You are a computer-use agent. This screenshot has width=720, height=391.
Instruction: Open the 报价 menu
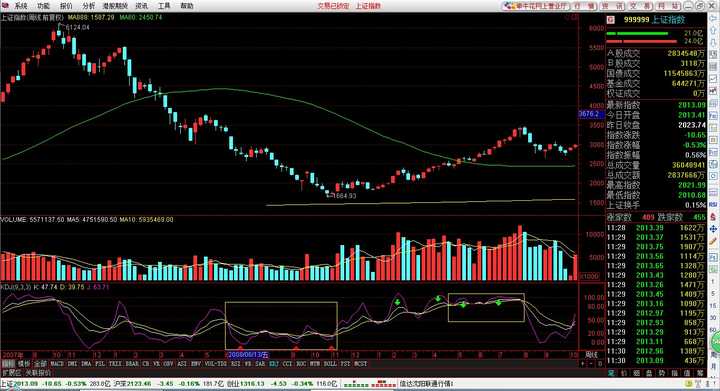(66, 6)
